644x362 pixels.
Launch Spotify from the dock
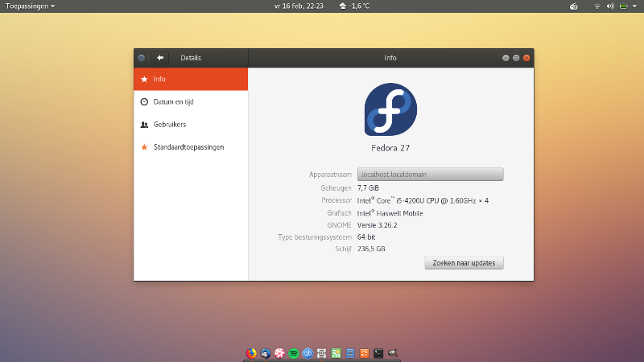click(293, 353)
